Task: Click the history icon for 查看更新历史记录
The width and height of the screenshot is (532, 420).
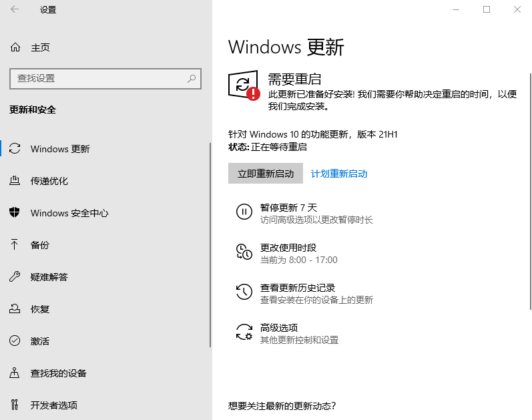Action: pyautogui.click(x=244, y=292)
